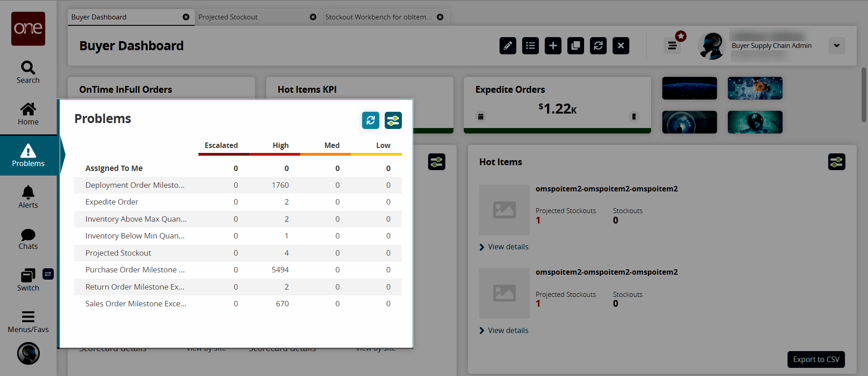Image resolution: width=868 pixels, height=376 pixels.
Task: Open the thumbnail showing a silhouette before a globe
Action: 689,122
